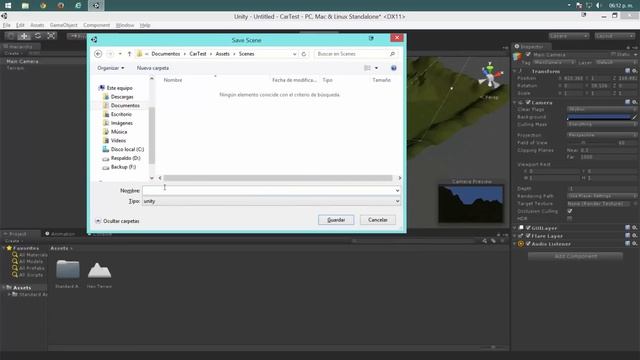Go up one folder level
This screenshot has height=360, width=640.
point(129,54)
